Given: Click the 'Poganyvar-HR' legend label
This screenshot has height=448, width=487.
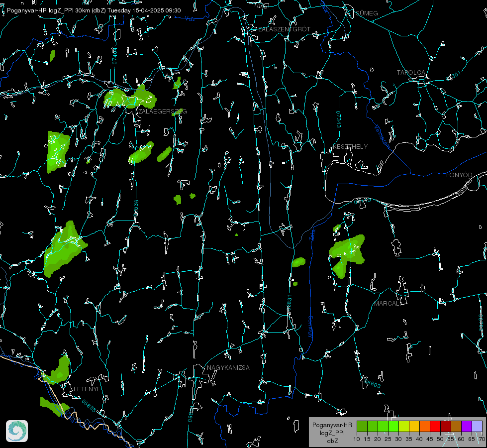Looking at the screenshot, I should pos(332,425).
